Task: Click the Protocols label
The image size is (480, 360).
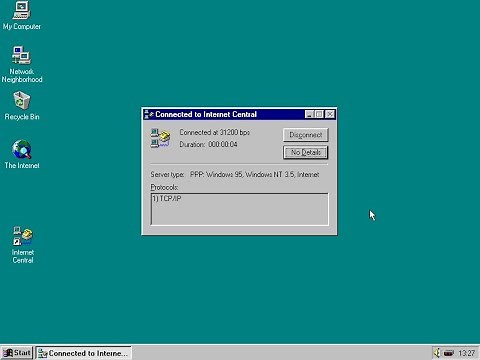Action: click(x=164, y=187)
